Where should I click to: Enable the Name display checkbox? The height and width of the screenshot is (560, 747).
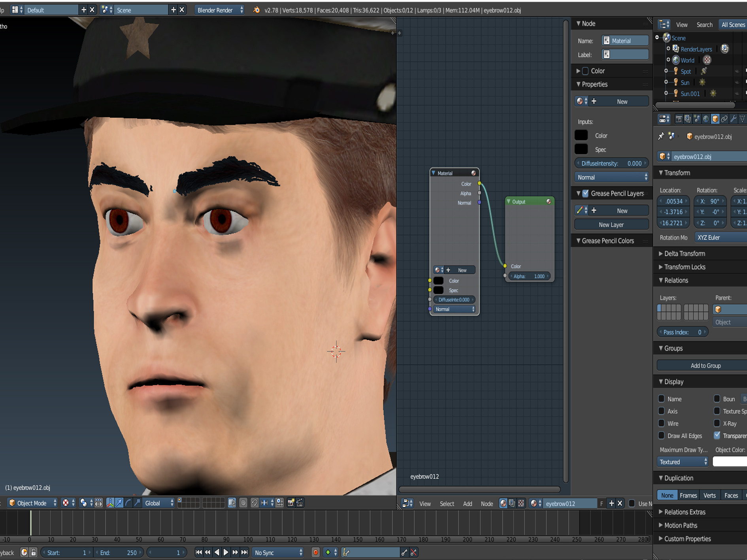click(661, 399)
